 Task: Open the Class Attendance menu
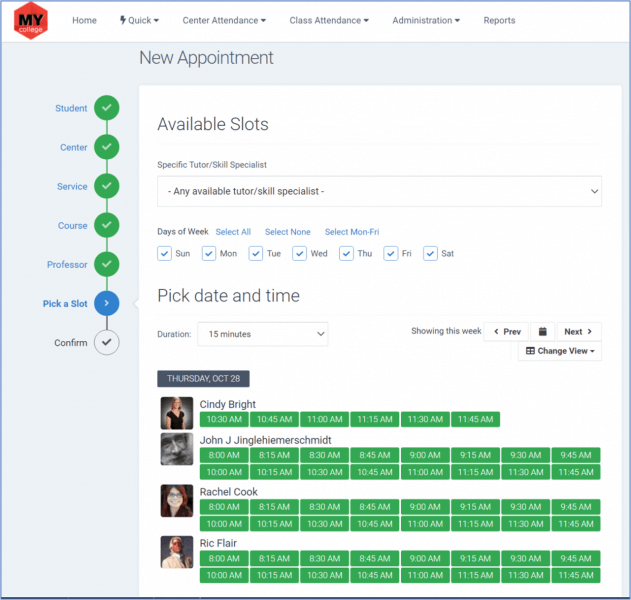click(329, 20)
